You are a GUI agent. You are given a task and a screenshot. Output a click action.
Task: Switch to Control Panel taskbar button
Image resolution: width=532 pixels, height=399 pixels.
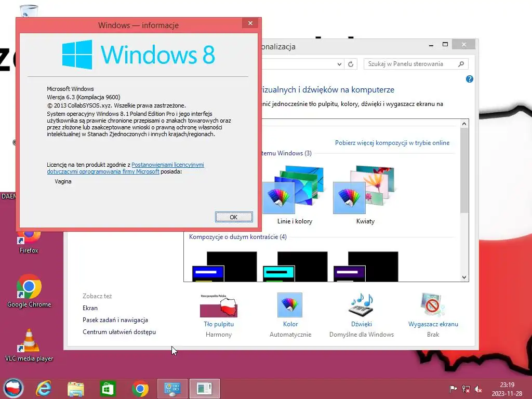point(172,389)
